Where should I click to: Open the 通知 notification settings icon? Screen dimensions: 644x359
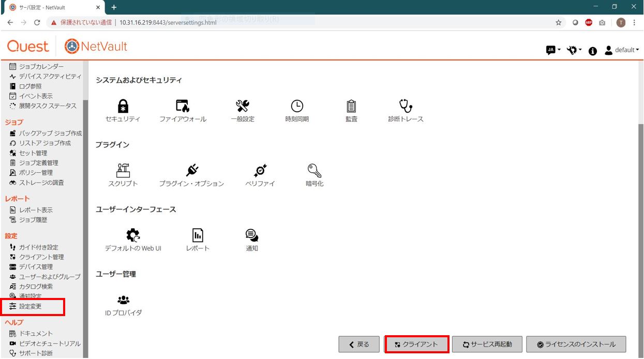(x=252, y=235)
